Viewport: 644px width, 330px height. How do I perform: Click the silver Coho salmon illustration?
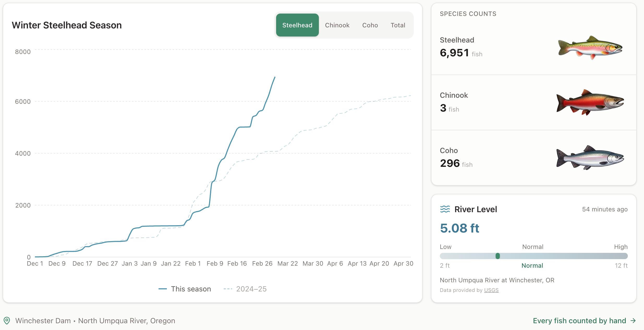(x=590, y=158)
